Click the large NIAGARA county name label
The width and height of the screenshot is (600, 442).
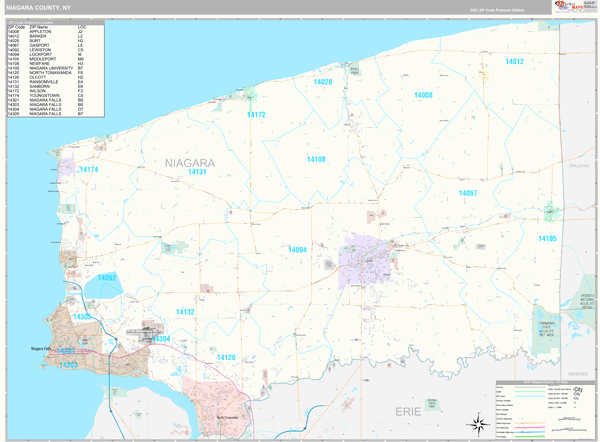point(189,161)
